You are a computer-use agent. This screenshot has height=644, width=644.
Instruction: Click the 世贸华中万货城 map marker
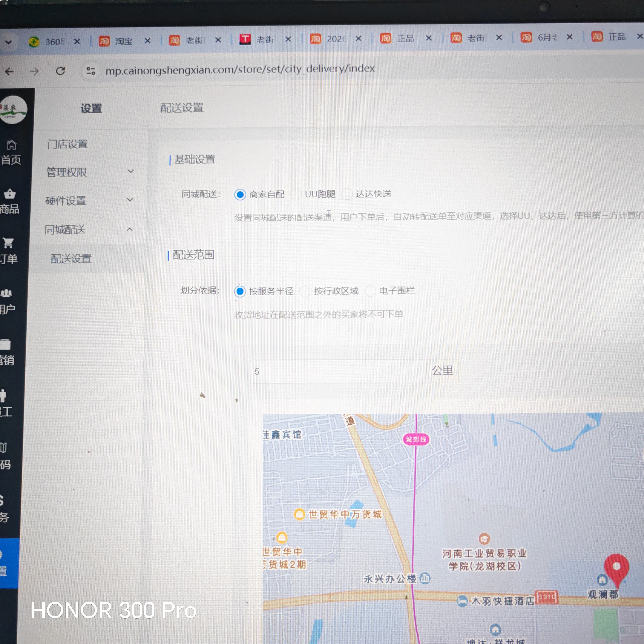click(299, 514)
